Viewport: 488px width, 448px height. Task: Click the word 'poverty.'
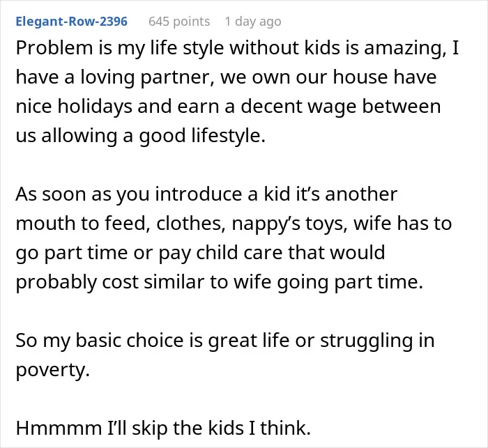click(x=52, y=371)
